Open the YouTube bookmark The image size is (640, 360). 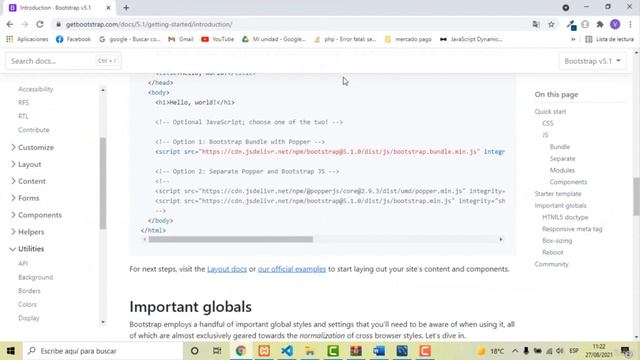(218, 39)
